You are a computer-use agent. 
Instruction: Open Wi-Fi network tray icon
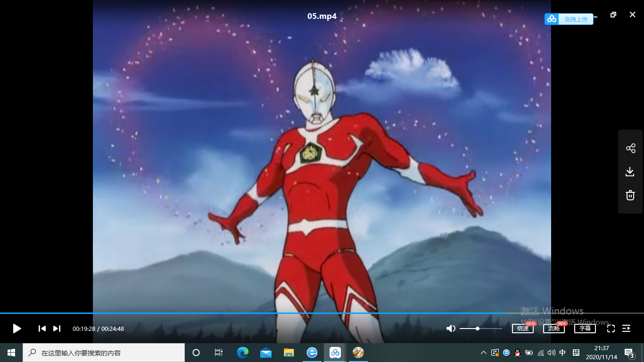tap(540, 353)
